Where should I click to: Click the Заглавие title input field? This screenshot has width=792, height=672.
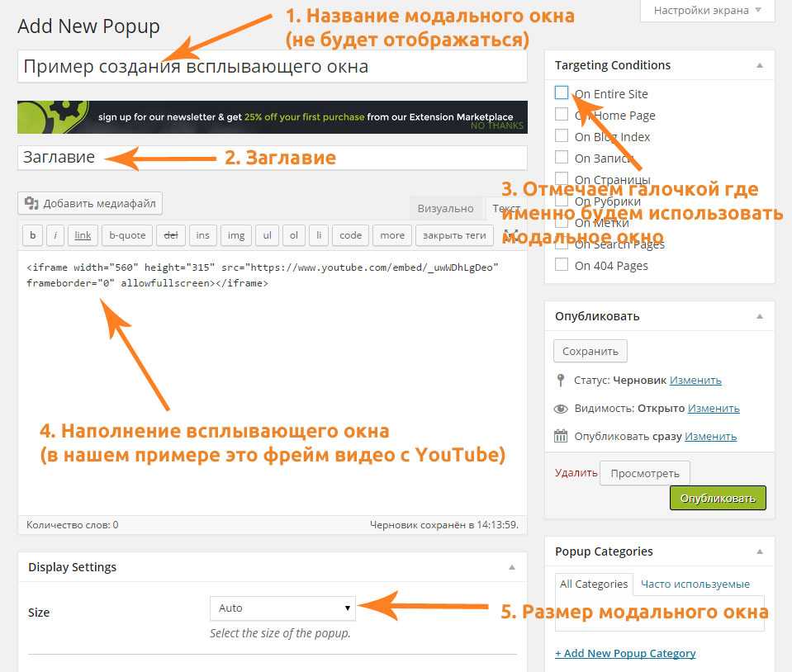coord(272,157)
